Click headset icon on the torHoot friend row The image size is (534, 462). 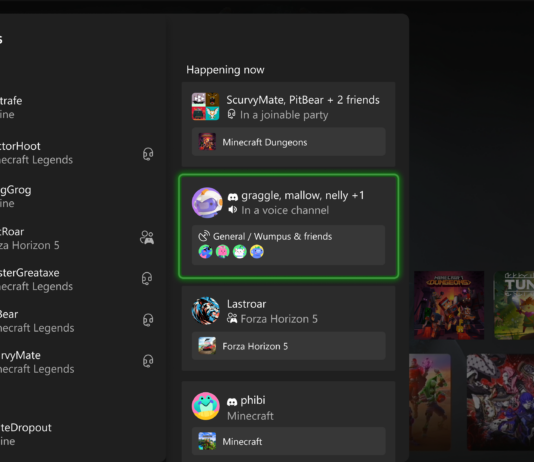point(148,154)
